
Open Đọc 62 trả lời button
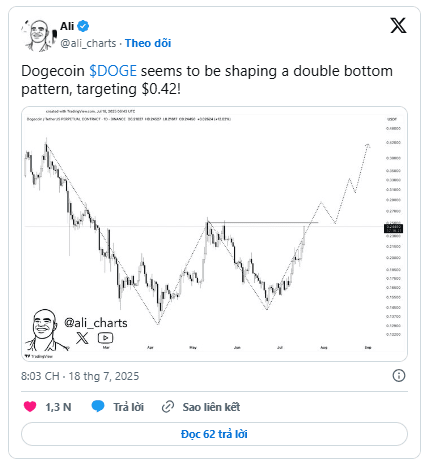coord(214,434)
